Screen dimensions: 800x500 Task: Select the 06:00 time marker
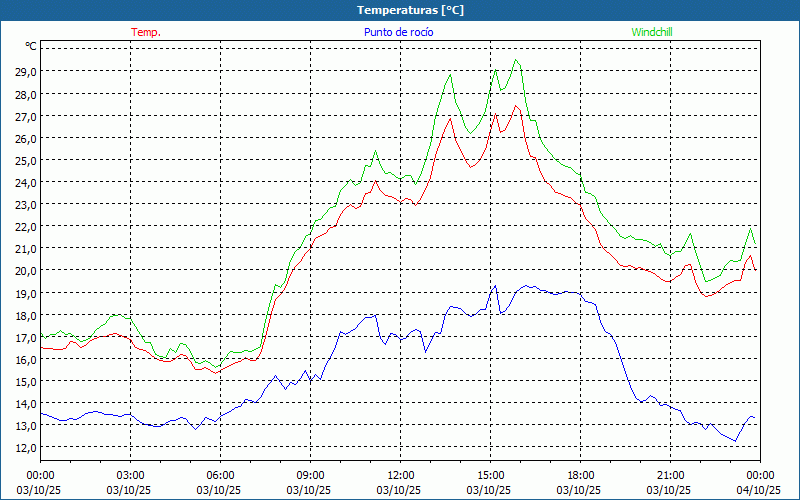[x=220, y=475]
